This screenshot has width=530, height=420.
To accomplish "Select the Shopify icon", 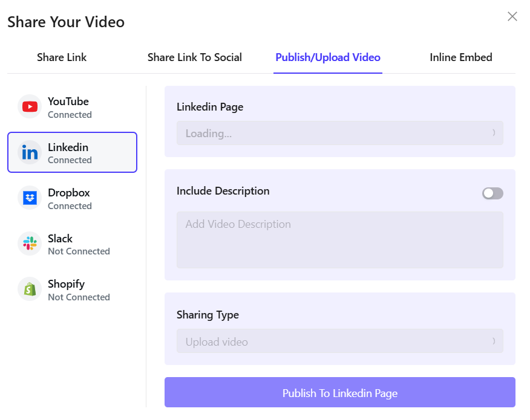I will (x=29, y=289).
